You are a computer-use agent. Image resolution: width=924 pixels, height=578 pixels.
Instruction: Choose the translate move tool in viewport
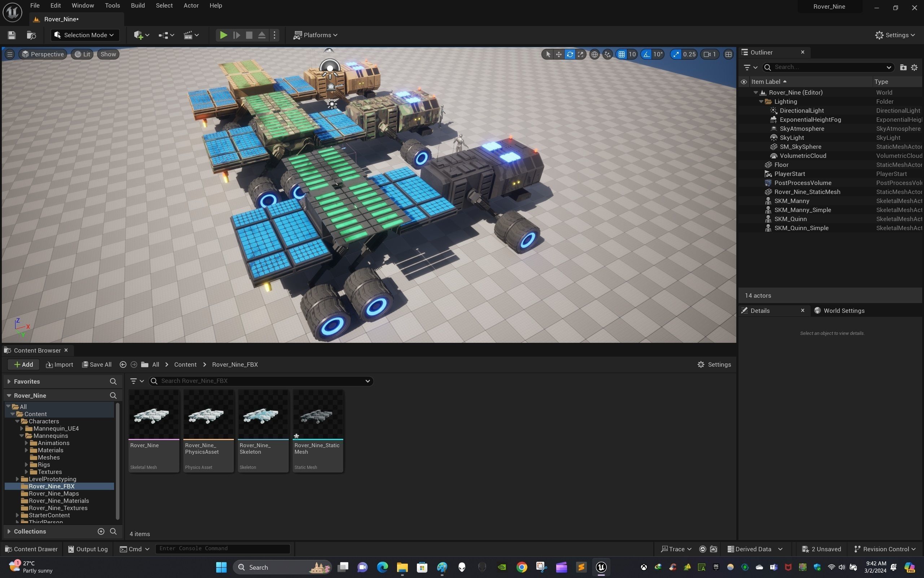559,54
